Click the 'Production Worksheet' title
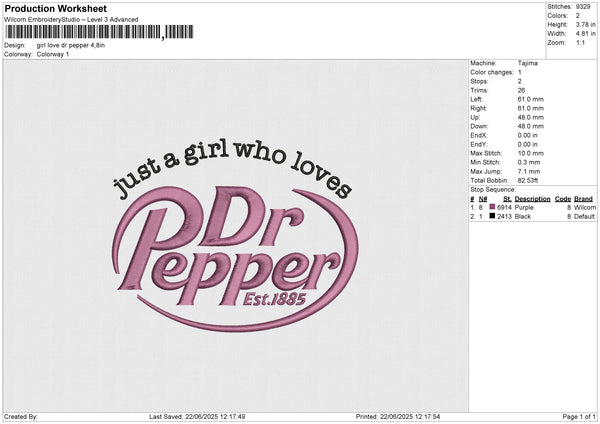The image size is (600, 424). [55, 8]
